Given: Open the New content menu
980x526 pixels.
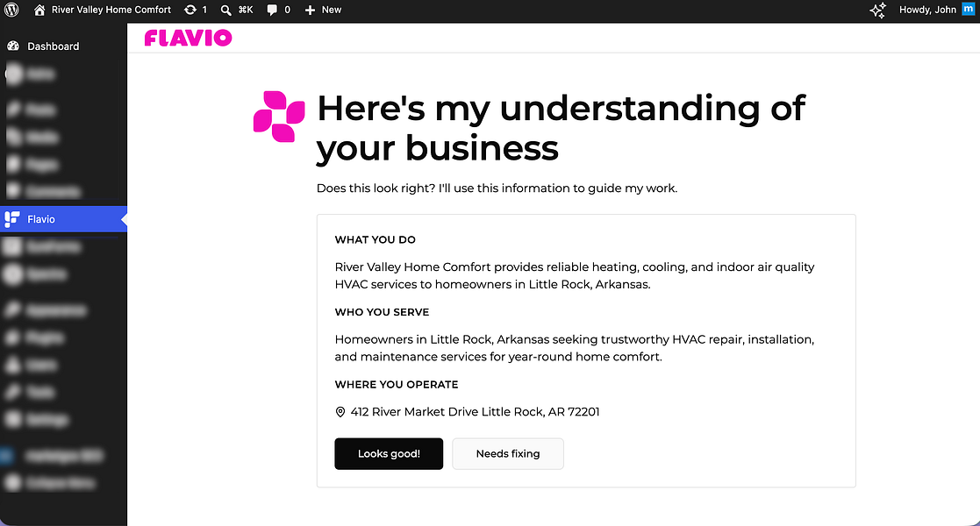Looking at the screenshot, I should point(323,10).
